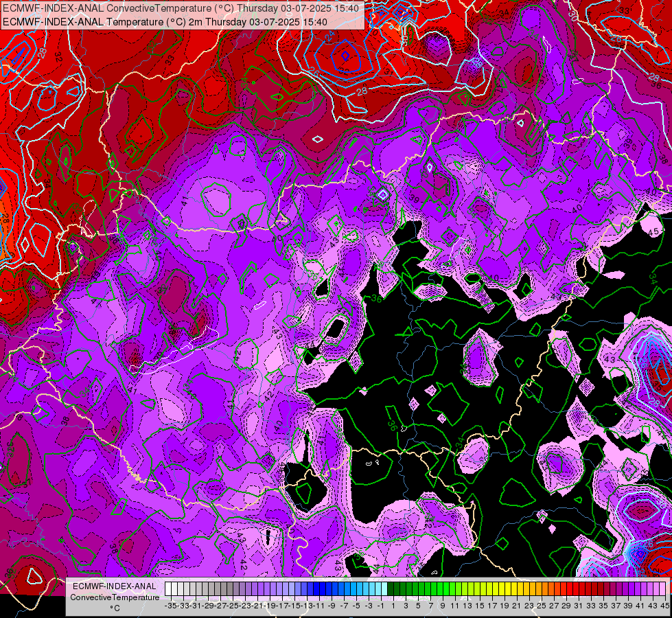672x618 pixels.
Task: Click the ConvectiveTemperature label in the legend
Action: tap(115, 597)
